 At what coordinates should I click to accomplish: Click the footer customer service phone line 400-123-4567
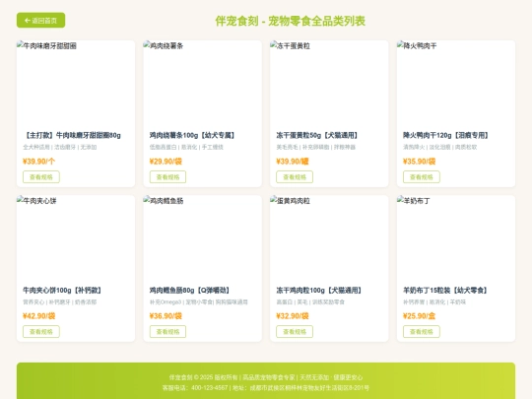[266, 388]
